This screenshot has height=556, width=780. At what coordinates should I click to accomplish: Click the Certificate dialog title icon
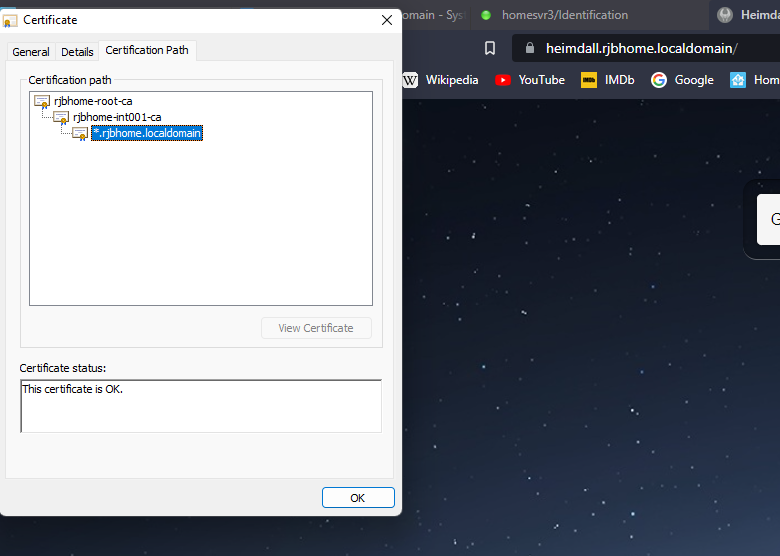[x=10, y=20]
